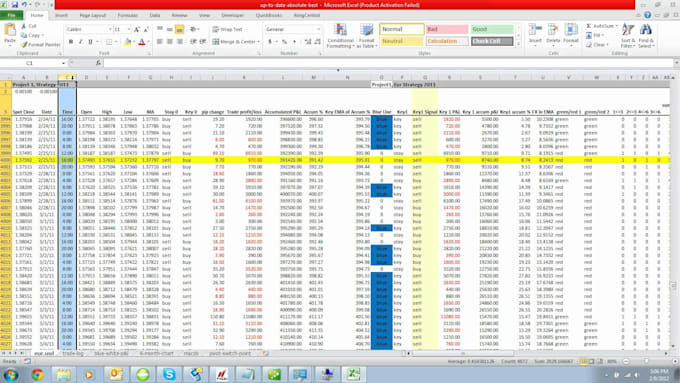
Task: Open the font name dropdown
Action: point(110,29)
